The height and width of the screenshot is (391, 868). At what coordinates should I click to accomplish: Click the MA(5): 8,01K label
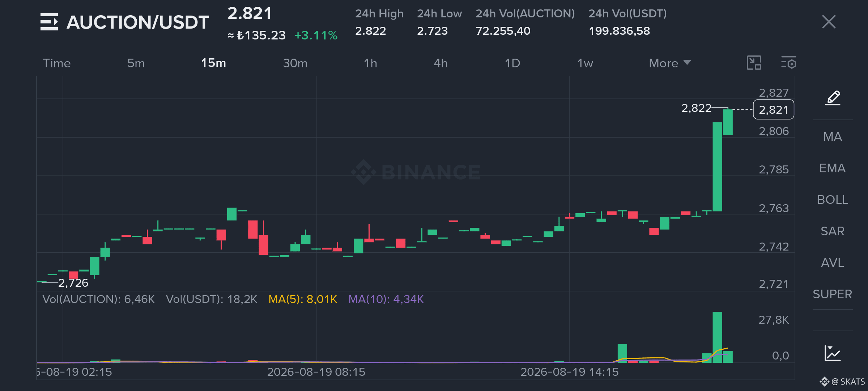[303, 299]
